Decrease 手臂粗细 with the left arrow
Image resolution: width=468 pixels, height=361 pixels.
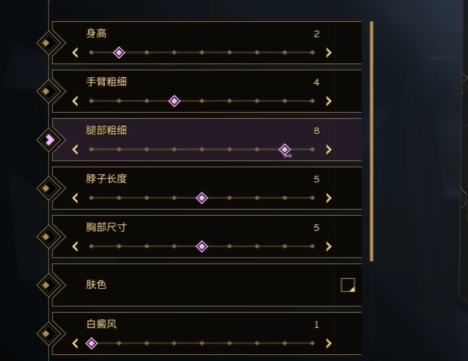75,101
